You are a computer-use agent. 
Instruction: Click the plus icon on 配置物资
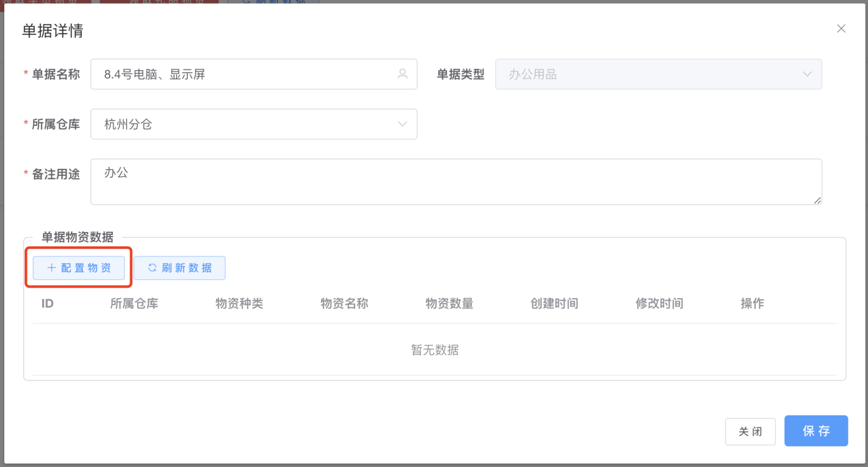[51, 268]
